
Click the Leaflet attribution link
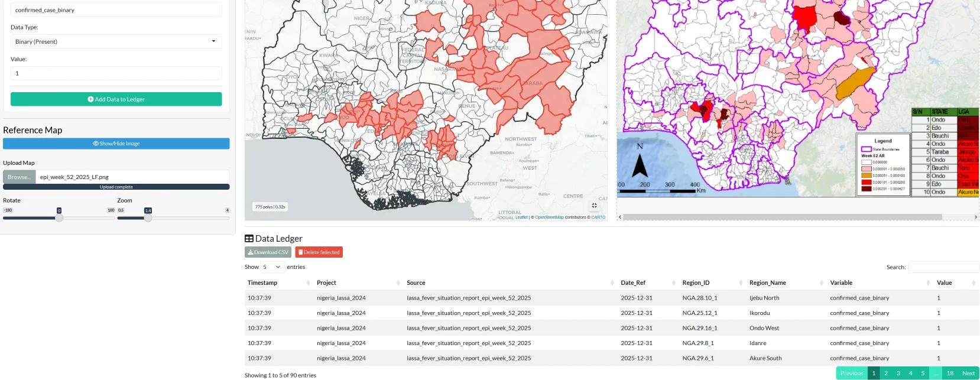tap(521, 217)
